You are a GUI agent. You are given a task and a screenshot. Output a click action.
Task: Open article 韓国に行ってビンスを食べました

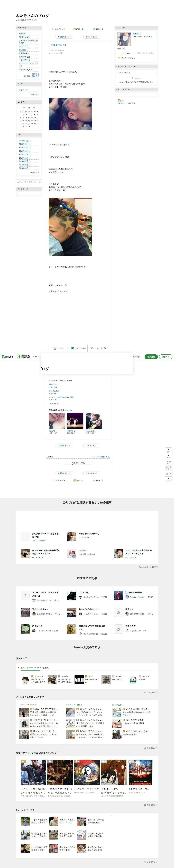pyautogui.click(x=92, y=627)
